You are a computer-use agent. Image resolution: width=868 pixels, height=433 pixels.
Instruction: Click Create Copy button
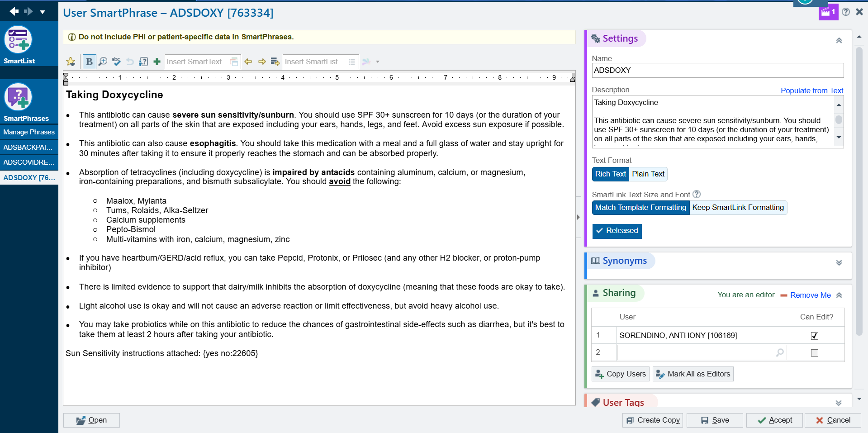pyautogui.click(x=653, y=420)
